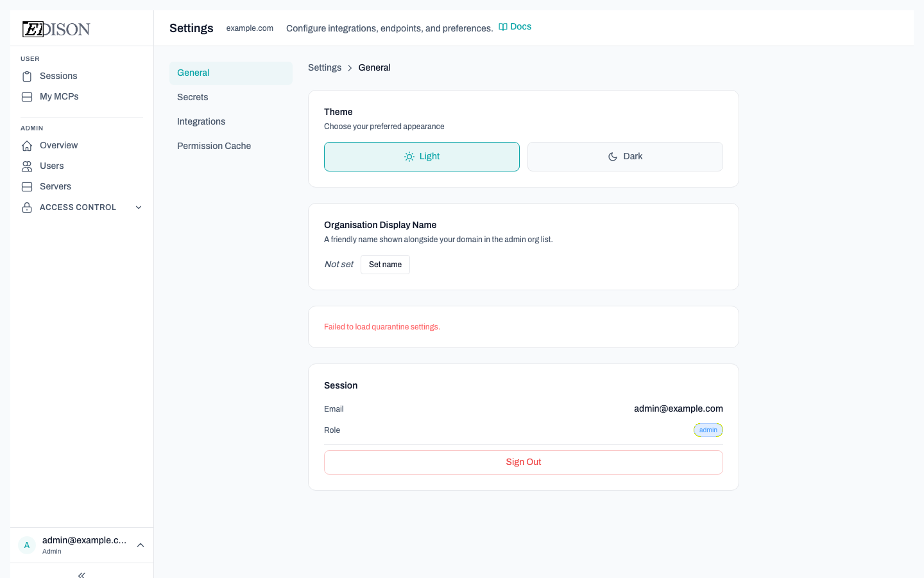The image size is (924, 578).
Task: Click the Access Control lock icon
Action: coord(26,207)
